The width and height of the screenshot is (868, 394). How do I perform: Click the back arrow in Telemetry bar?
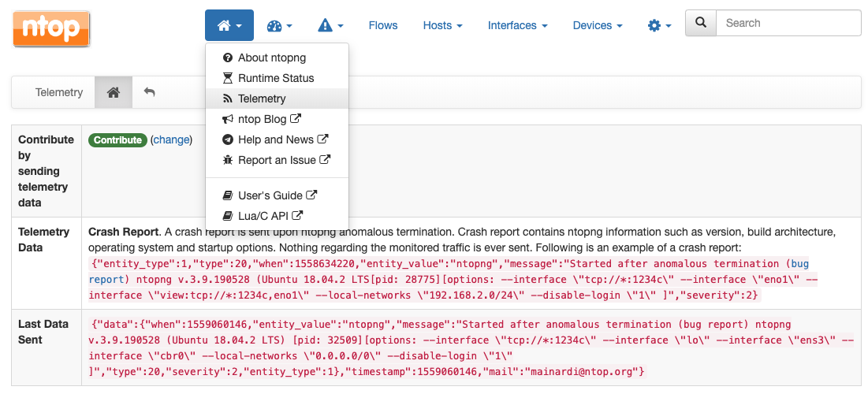pyautogui.click(x=150, y=92)
